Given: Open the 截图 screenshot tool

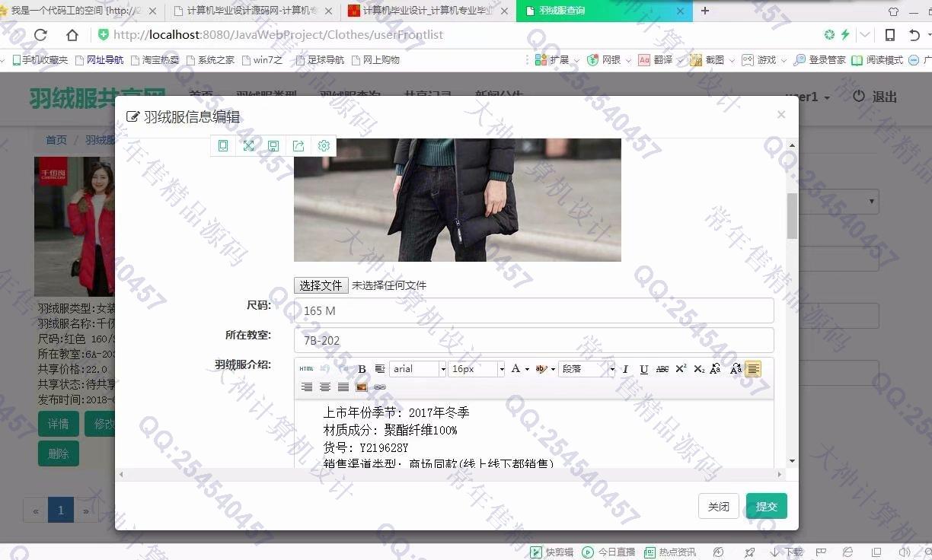Looking at the screenshot, I should point(712,60).
